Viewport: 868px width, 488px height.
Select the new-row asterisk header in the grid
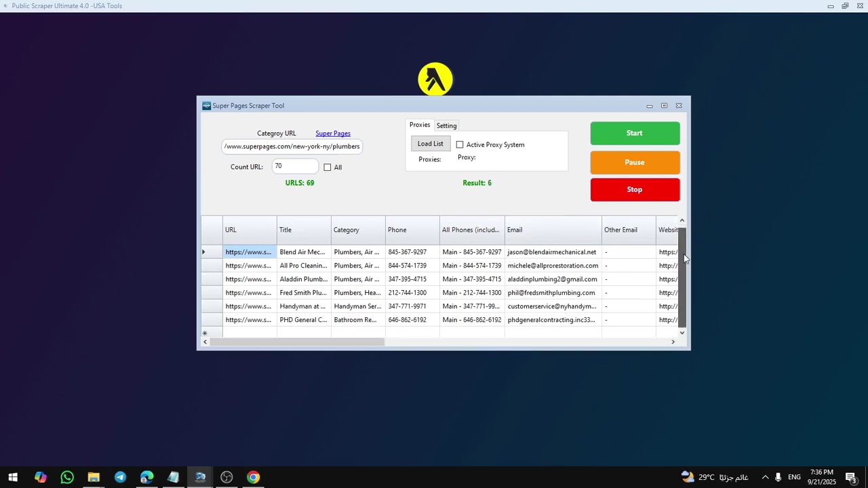[212, 333]
